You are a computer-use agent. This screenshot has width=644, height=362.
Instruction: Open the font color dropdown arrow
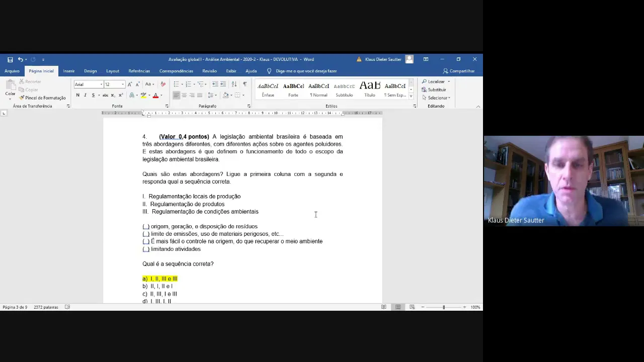(x=161, y=95)
